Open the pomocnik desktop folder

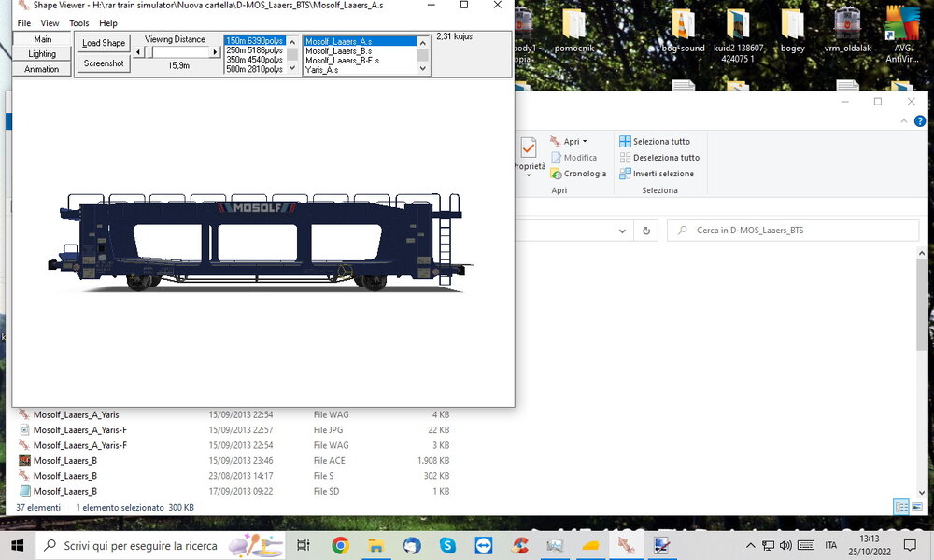point(574,31)
